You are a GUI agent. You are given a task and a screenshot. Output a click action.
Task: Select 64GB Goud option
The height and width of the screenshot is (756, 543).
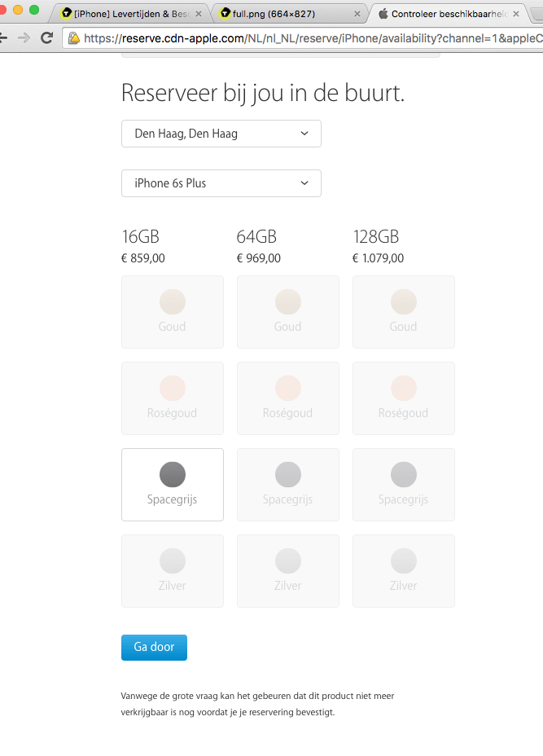(x=288, y=312)
